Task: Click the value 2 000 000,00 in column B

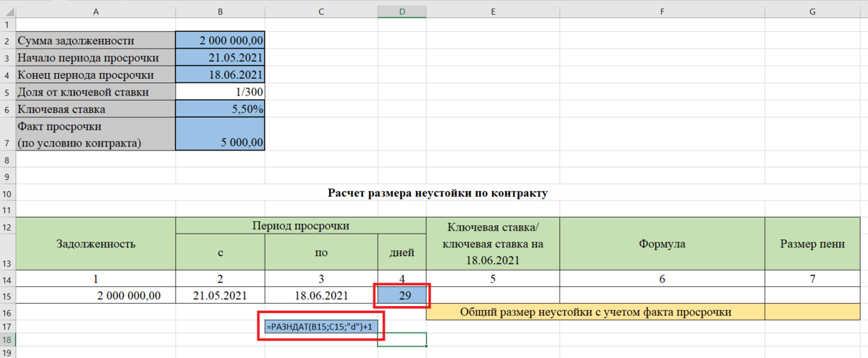Action: (220, 41)
